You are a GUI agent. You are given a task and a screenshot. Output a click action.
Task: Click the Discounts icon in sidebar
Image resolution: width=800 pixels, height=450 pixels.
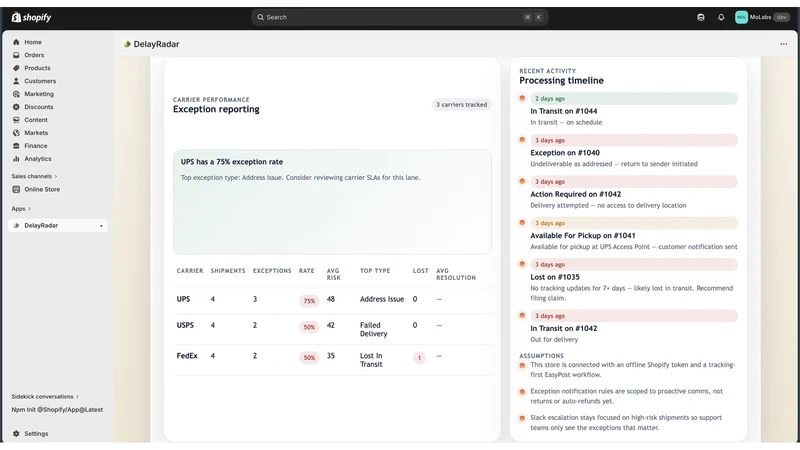point(16,107)
